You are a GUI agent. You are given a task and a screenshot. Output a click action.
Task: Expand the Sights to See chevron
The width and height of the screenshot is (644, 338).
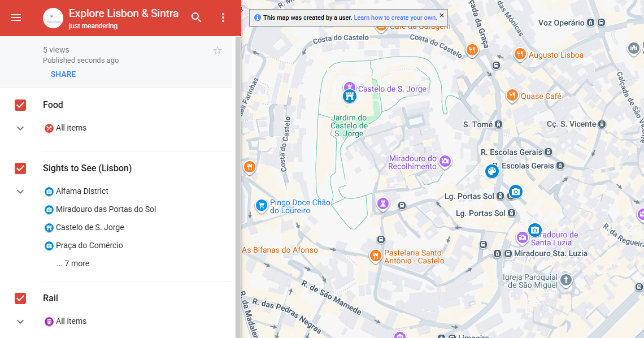coord(20,192)
